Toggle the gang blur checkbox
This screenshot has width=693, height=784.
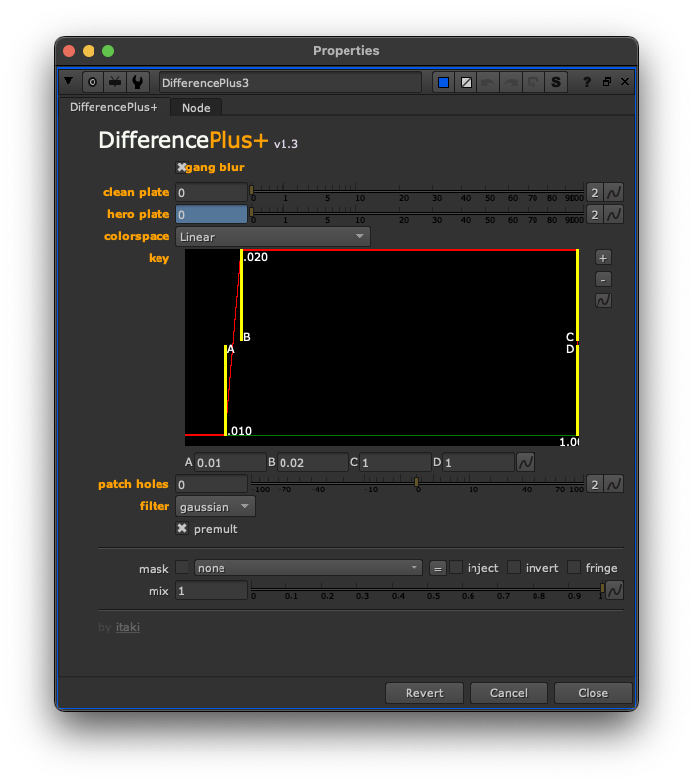click(182, 167)
